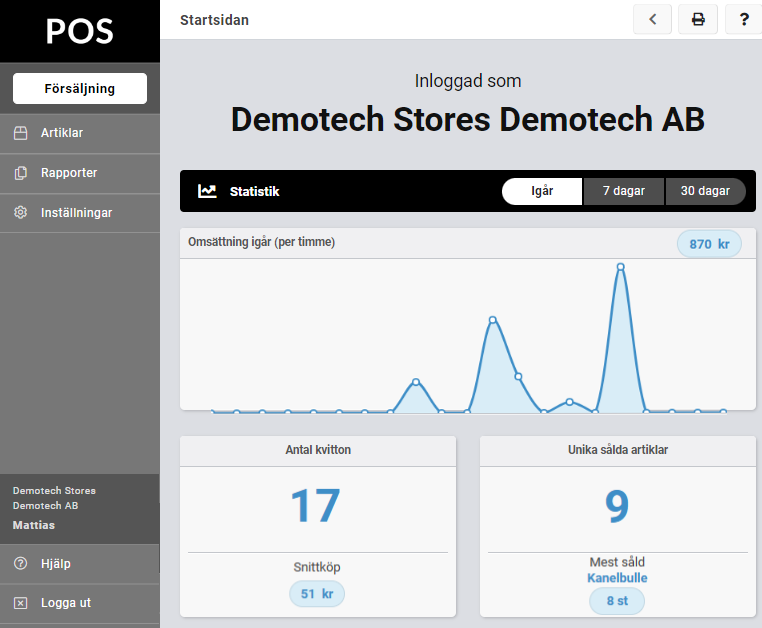Click the Statistik chart icon
Image resolution: width=762 pixels, height=628 pixels.
pos(207,191)
